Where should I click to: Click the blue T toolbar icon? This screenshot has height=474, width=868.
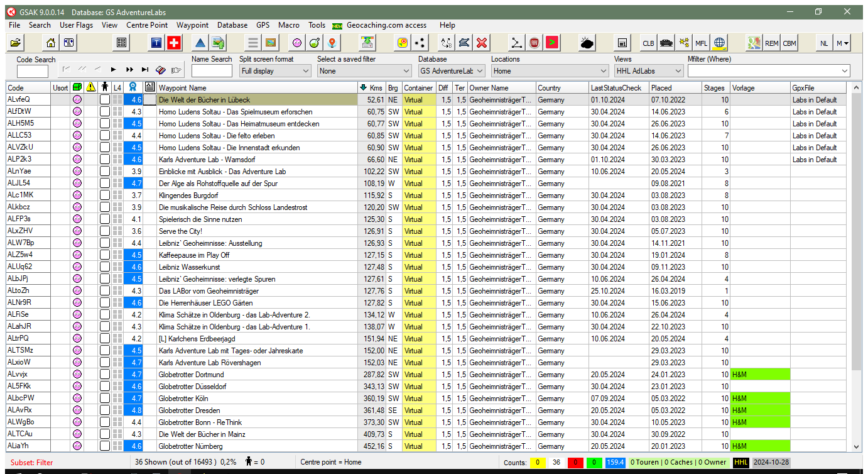[x=156, y=43]
